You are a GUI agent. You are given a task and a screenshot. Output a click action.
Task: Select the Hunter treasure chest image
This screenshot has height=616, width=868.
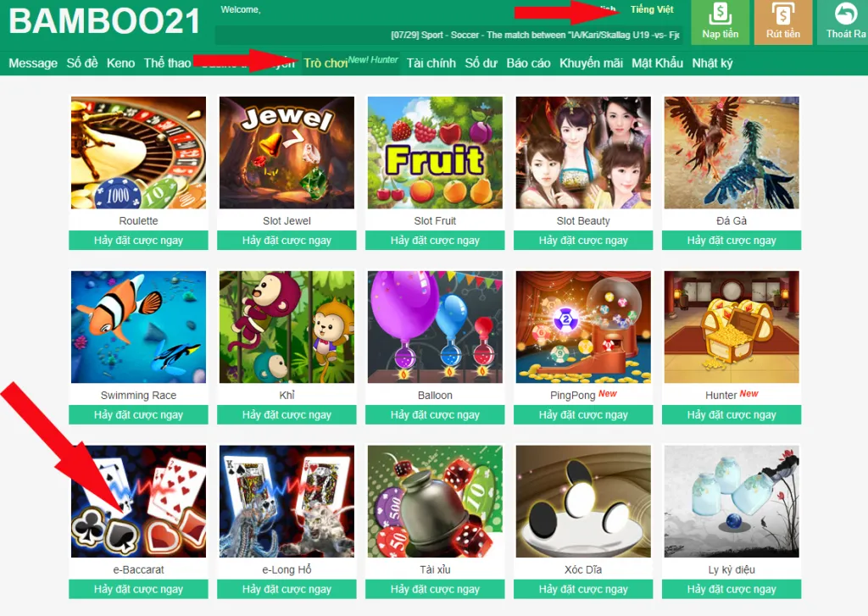pyautogui.click(x=732, y=327)
